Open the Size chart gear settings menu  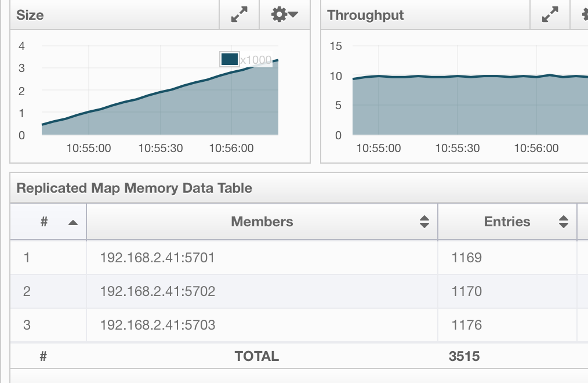(284, 15)
